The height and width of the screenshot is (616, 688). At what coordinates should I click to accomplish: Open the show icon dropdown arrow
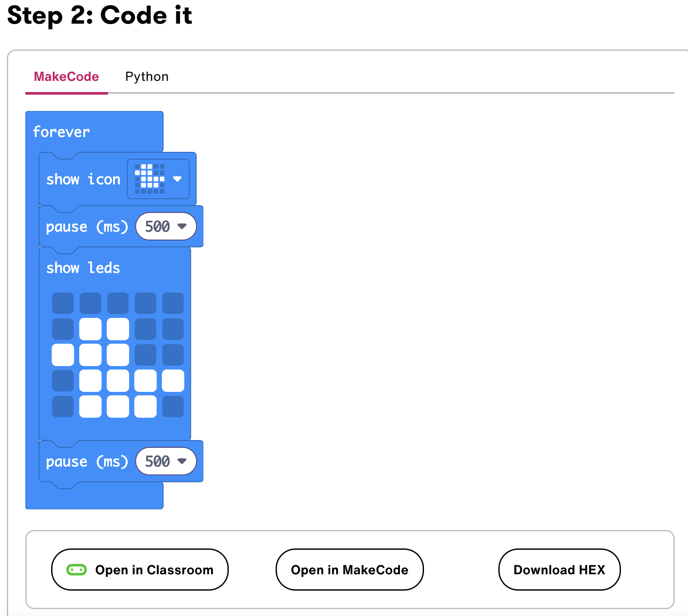click(x=177, y=179)
